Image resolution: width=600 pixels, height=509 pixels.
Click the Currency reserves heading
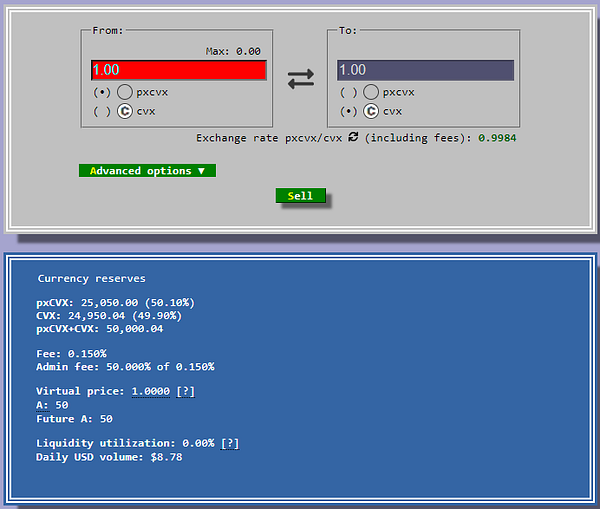click(92, 279)
